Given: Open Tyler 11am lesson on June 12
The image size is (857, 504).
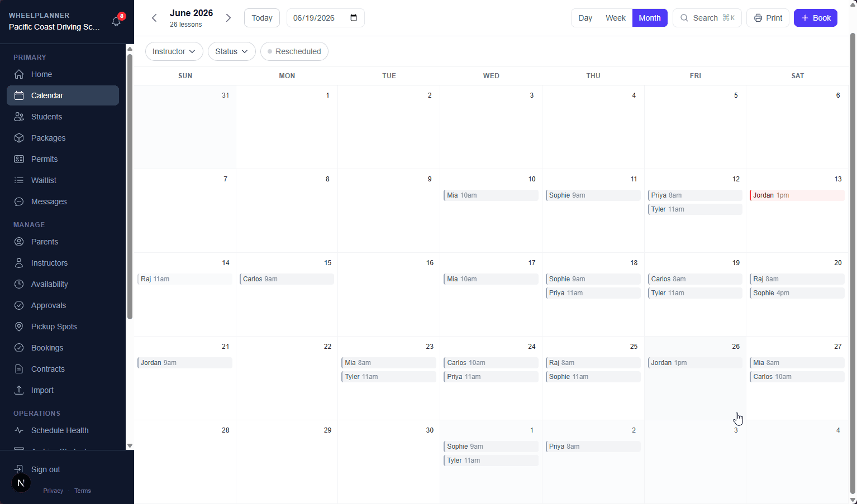Looking at the screenshot, I should [x=695, y=209].
